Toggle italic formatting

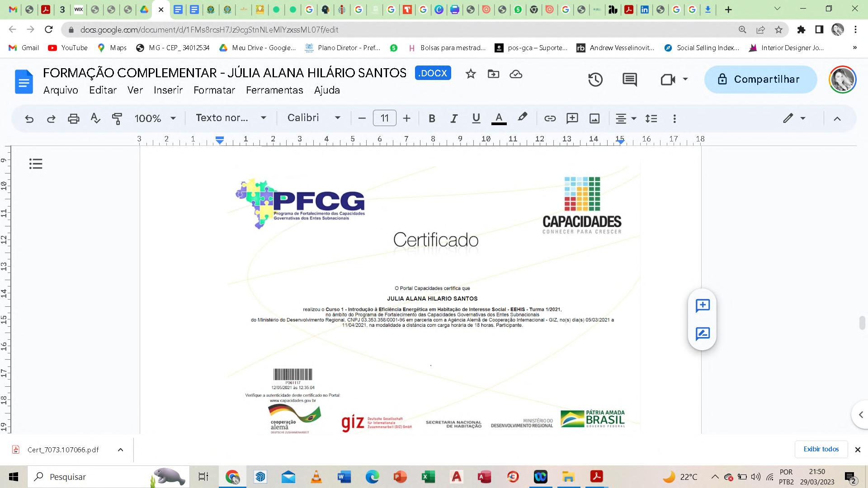[x=454, y=118]
